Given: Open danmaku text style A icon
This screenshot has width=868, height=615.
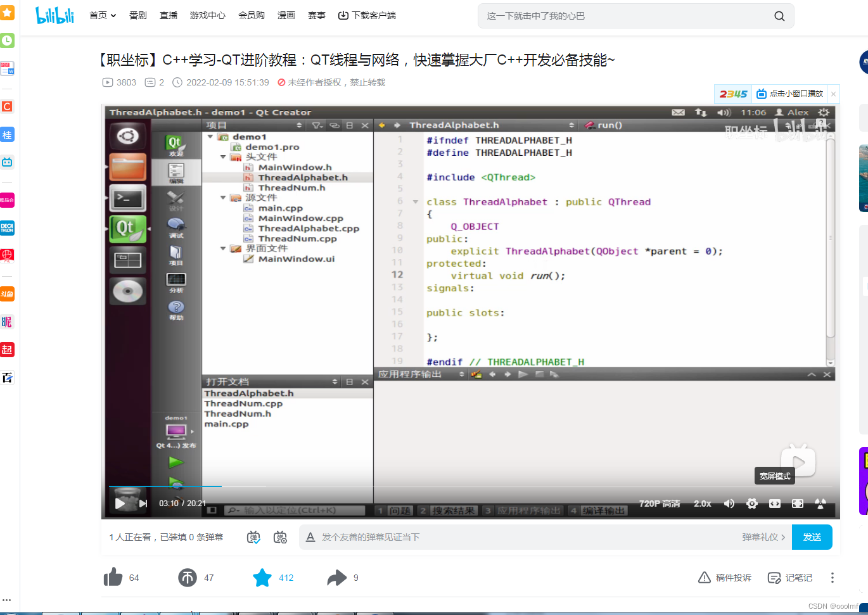Looking at the screenshot, I should tap(310, 537).
